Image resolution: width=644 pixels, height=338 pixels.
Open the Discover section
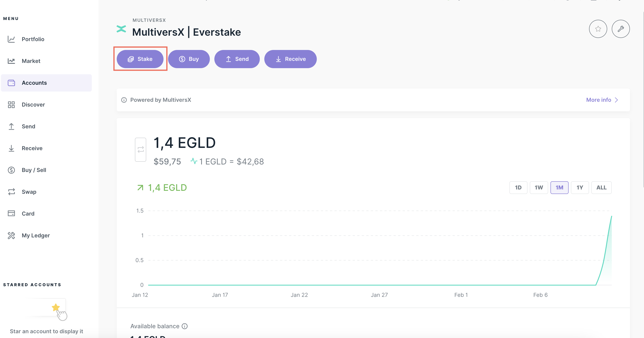[33, 104]
